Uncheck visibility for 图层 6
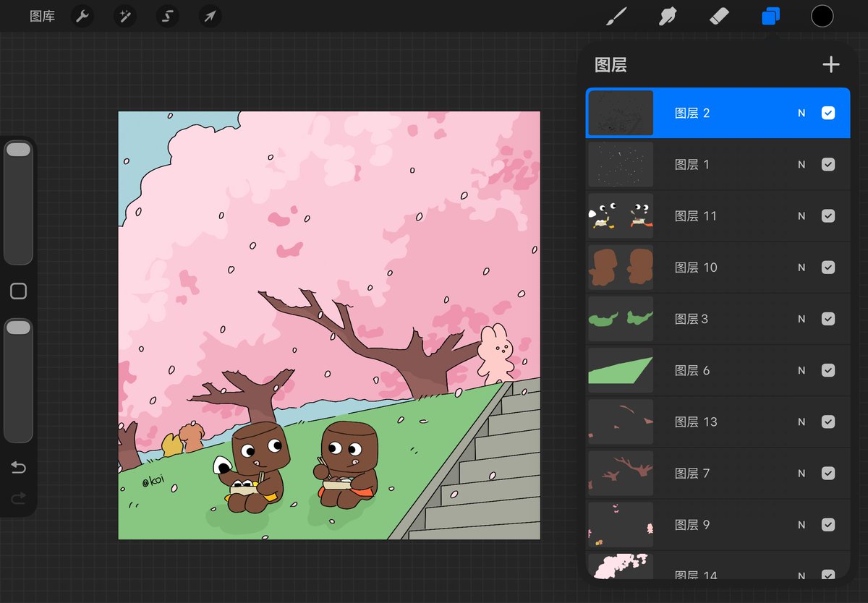 click(x=828, y=370)
